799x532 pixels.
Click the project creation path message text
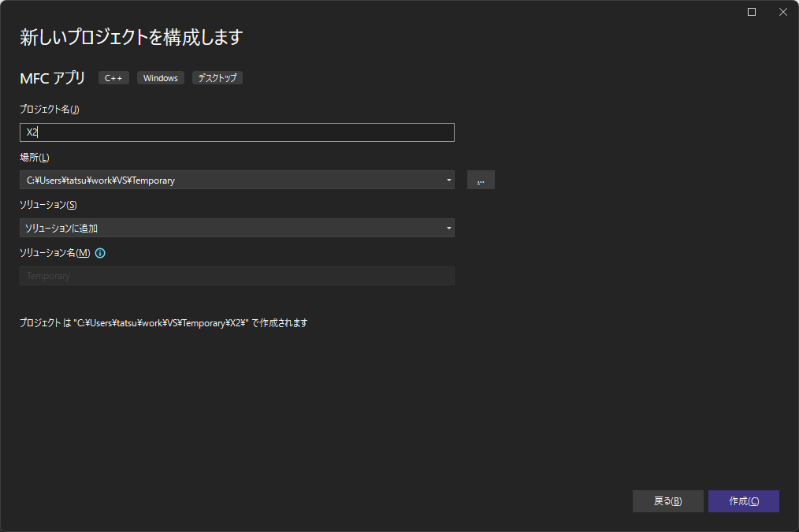coord(163,322)
